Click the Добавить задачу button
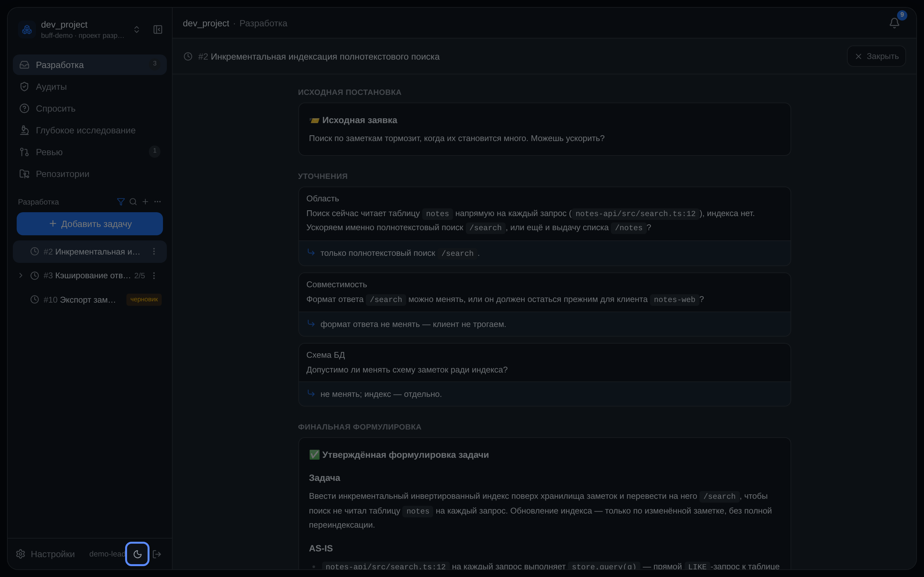 90,224
